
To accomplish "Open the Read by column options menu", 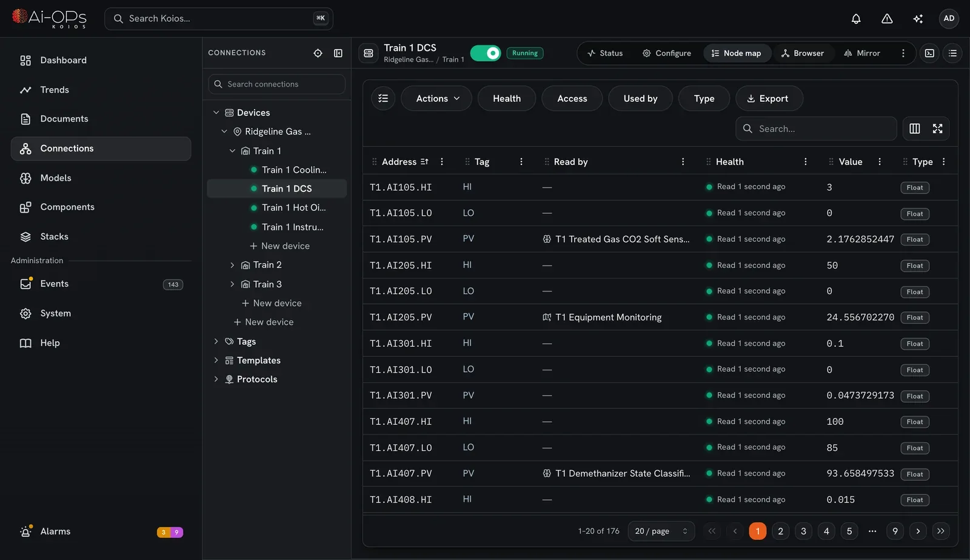I will (x=683, y=162).
